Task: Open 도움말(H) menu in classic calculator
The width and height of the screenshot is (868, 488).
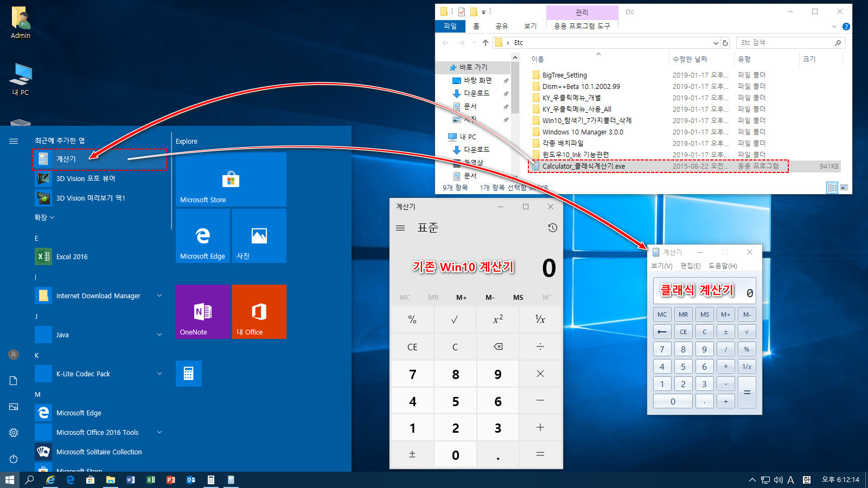Action: pos(723,266)
